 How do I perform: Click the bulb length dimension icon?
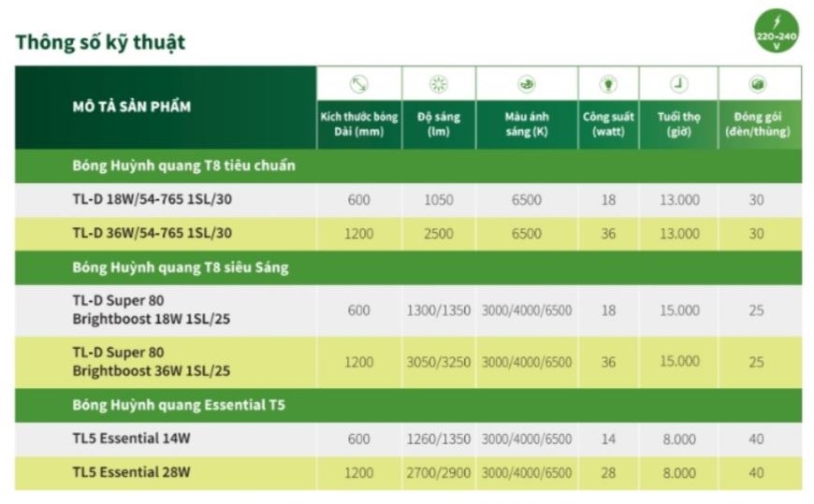click(x=359, y=84)
